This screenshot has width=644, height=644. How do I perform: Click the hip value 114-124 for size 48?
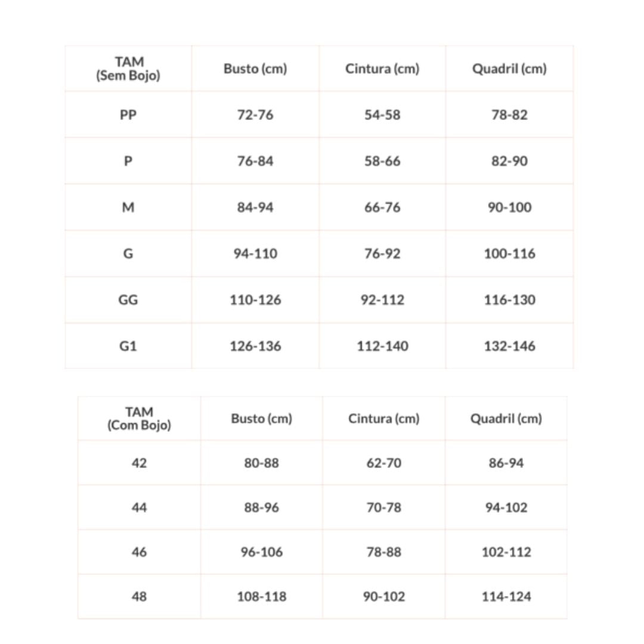pos(506,596)
